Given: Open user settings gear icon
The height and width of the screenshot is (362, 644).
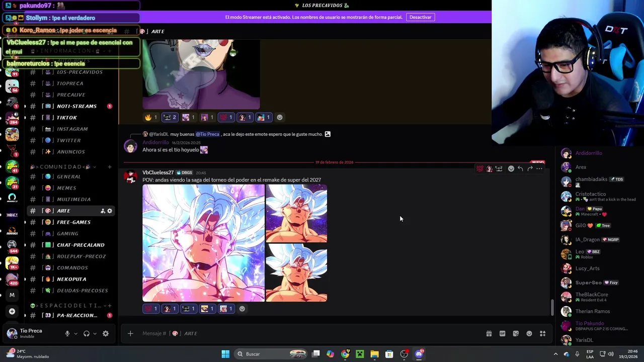Looking at the screenshot, I should pos(106,333).
